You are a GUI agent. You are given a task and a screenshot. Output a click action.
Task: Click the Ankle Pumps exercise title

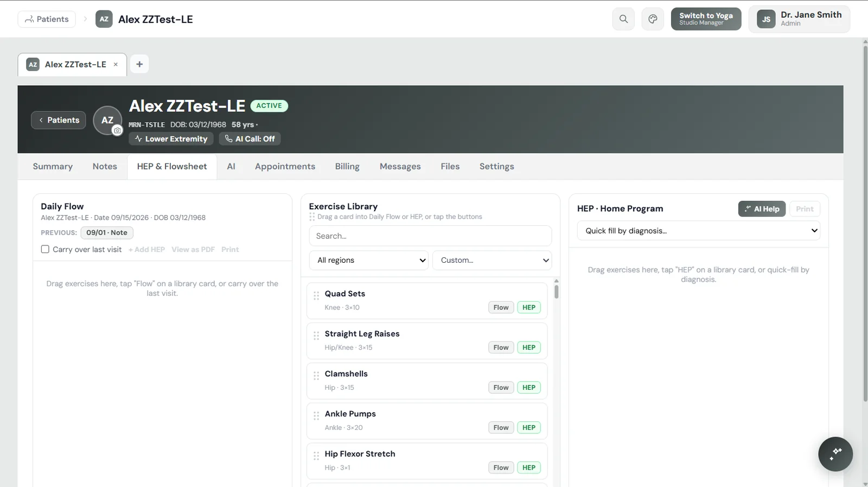click(x=350, y=414)
